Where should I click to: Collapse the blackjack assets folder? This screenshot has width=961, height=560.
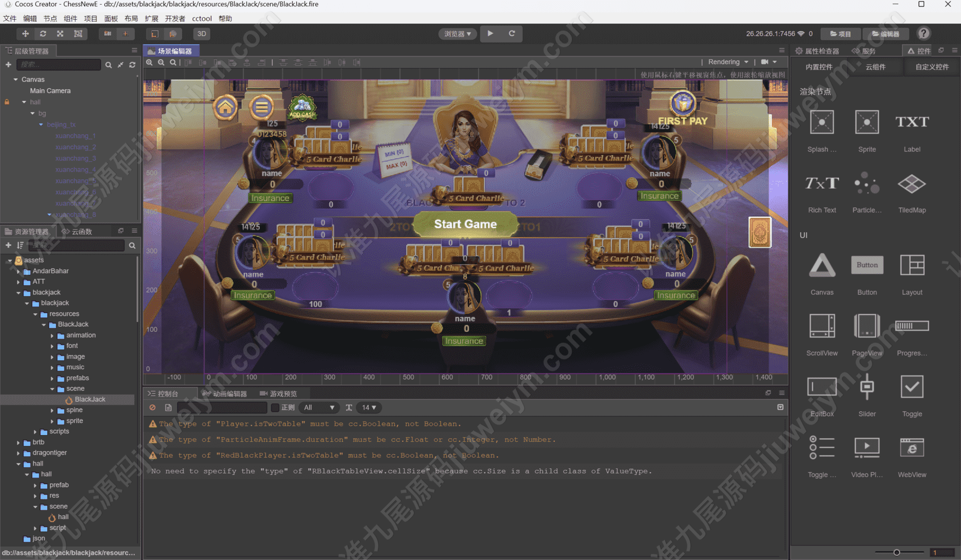(19, 292)
